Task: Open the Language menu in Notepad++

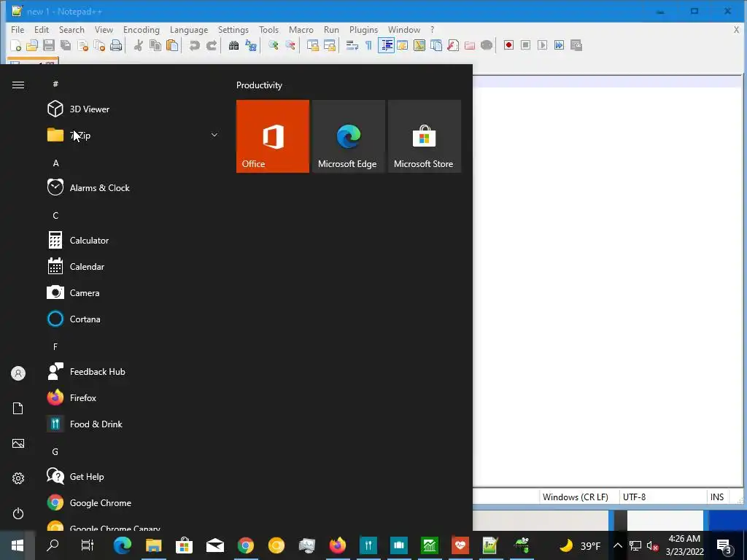Action: point(189,29)
